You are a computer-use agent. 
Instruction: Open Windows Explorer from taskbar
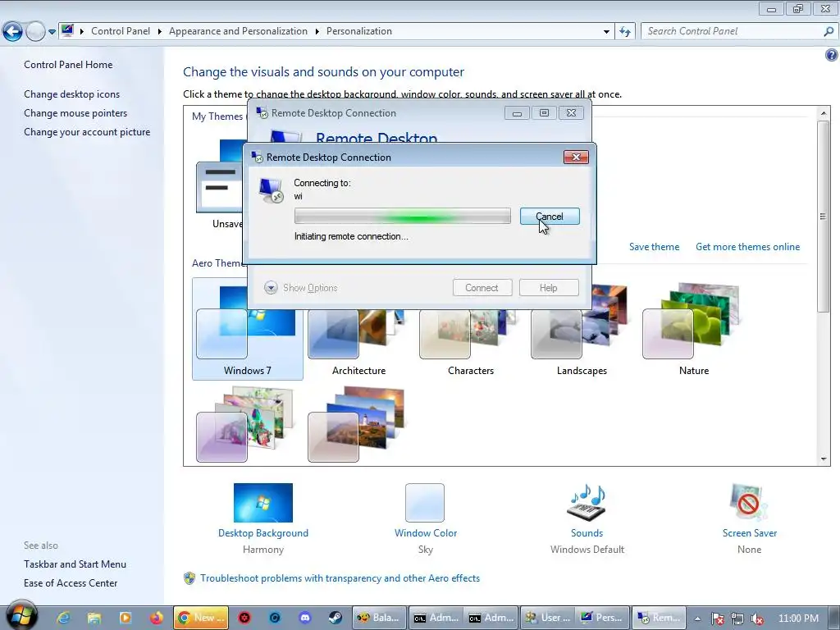pos(94,618)
